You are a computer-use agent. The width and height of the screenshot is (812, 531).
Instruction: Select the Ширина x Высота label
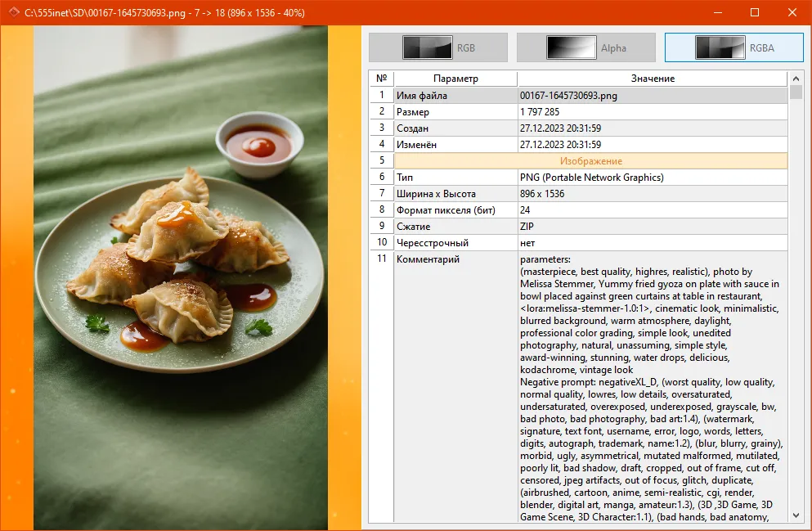455,194
